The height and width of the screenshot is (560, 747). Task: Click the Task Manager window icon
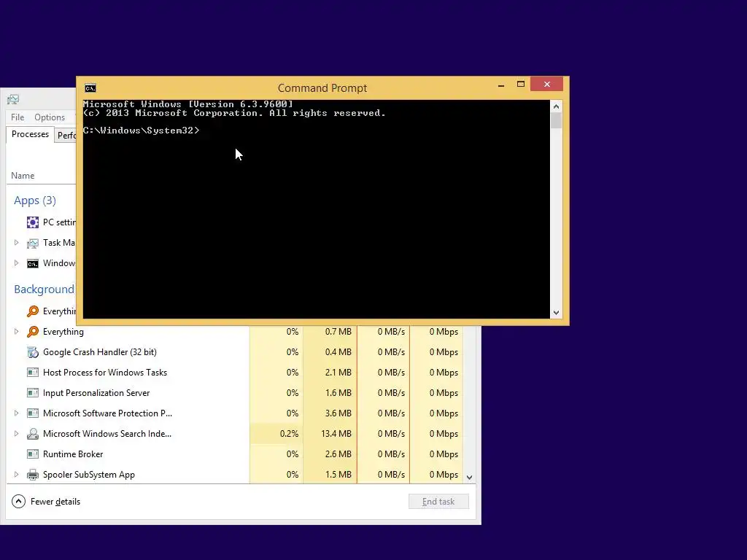[13, 99]
